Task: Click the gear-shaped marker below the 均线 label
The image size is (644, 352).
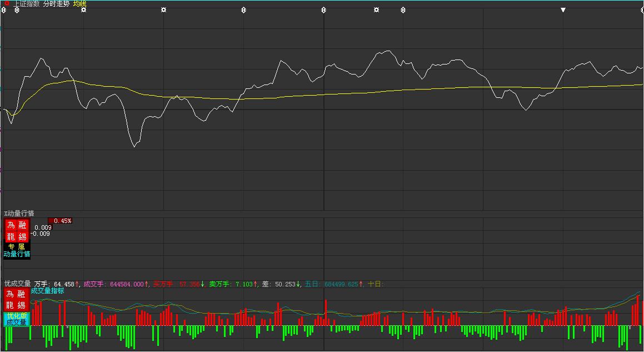Action: pyautogui.click(x=83, y=10)
